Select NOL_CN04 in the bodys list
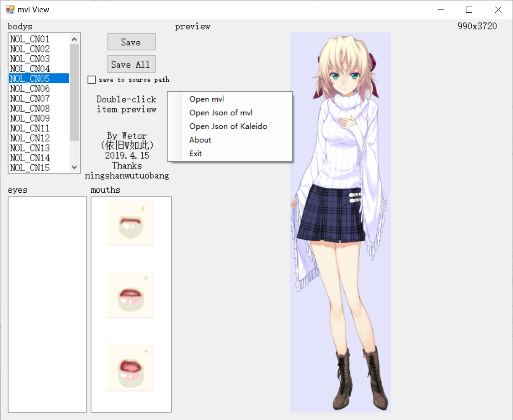This screenshot has width=513, height=420. pyautogui.click(x=39, y=68)
